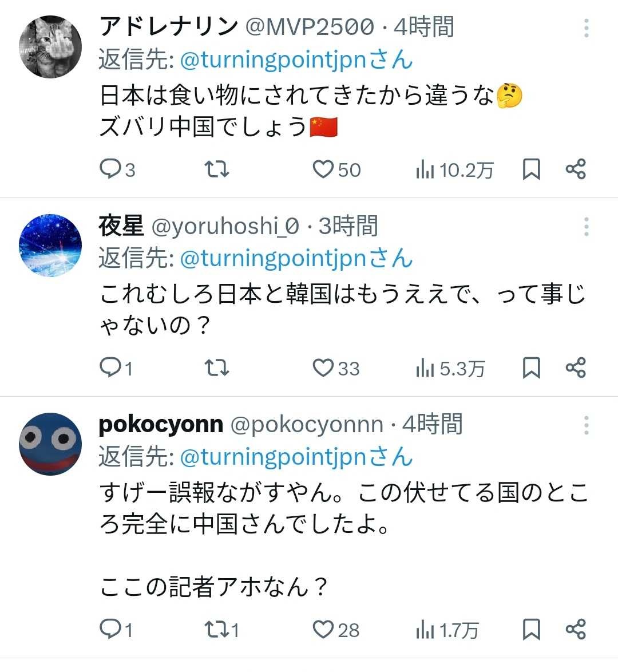The height and width of the screenshot is (672, 618).
Task: View analytics for 夜星's 5.3万 views
Action: click(450, 369)
